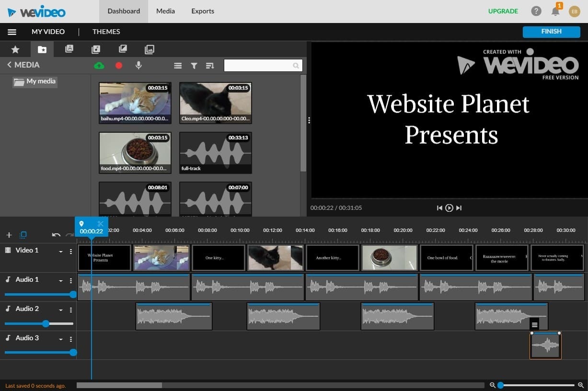Open the Dashboard tab
Image resolution: width=588 pixels, height=391 pixels.
[x=124, y=11]
